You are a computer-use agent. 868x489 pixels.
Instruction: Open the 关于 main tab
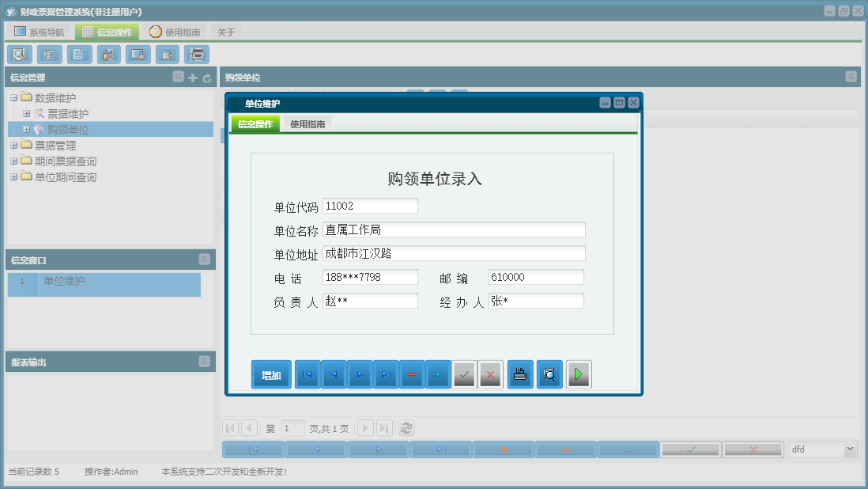pos(226,32)
